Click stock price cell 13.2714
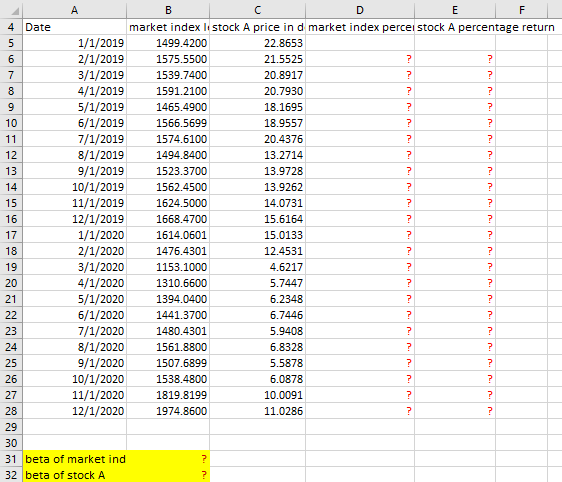This screenshot has width=562, height=482. tap(257, 155)
